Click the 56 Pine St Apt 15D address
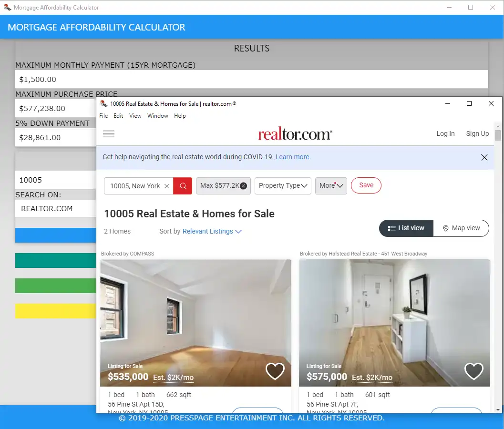This screenshot has width=504, height=429. (x=136, y=404)
